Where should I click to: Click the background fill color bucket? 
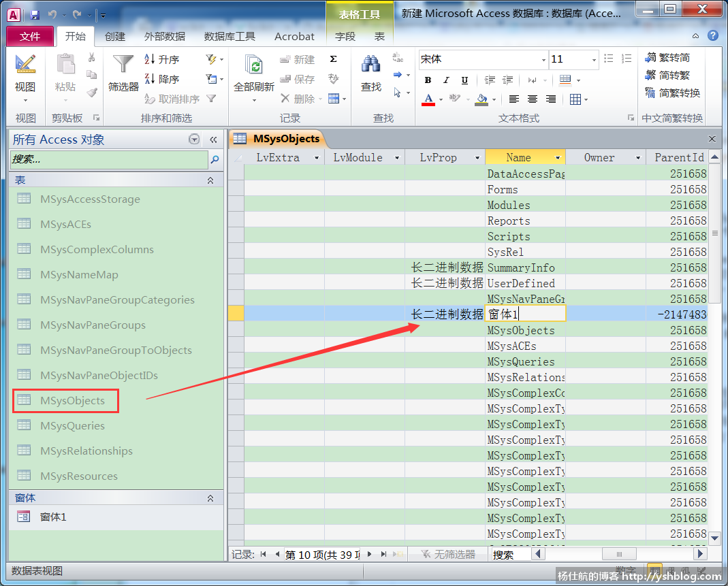click(x=482, y=99)
